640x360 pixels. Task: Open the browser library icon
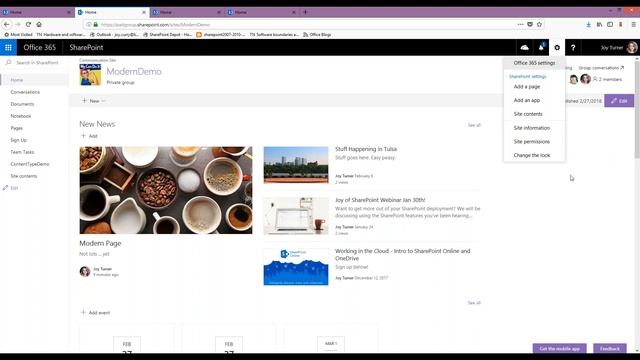(599, 24)
